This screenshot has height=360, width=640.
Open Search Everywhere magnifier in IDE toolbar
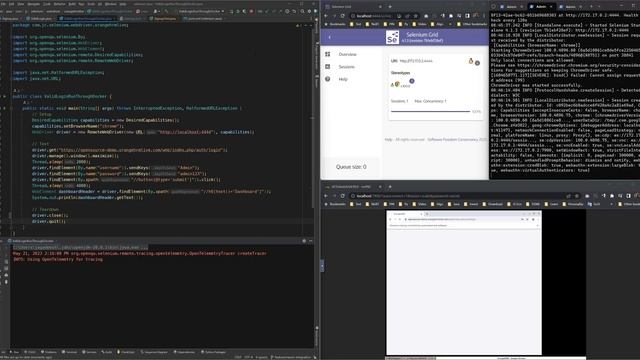click(302, 11)
